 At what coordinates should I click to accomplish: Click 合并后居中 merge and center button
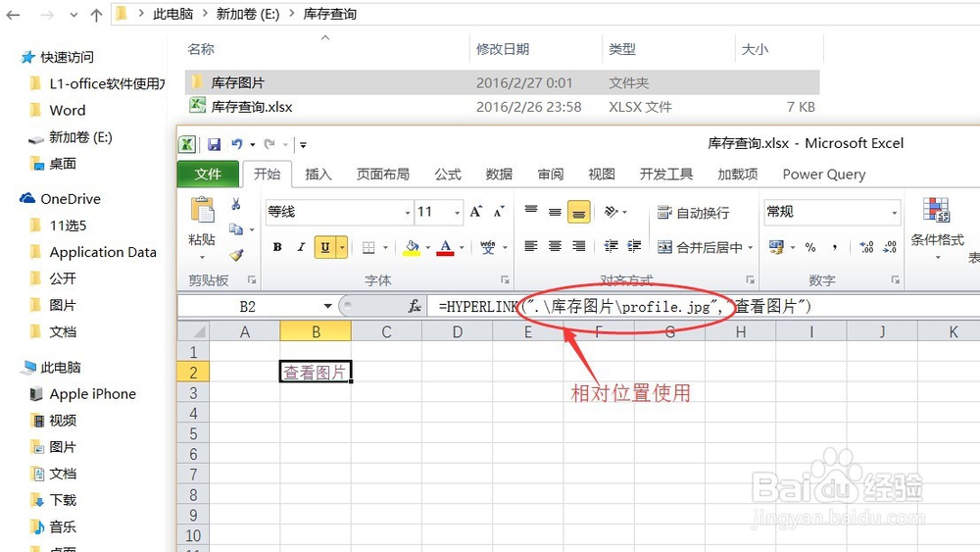point(700,247)
